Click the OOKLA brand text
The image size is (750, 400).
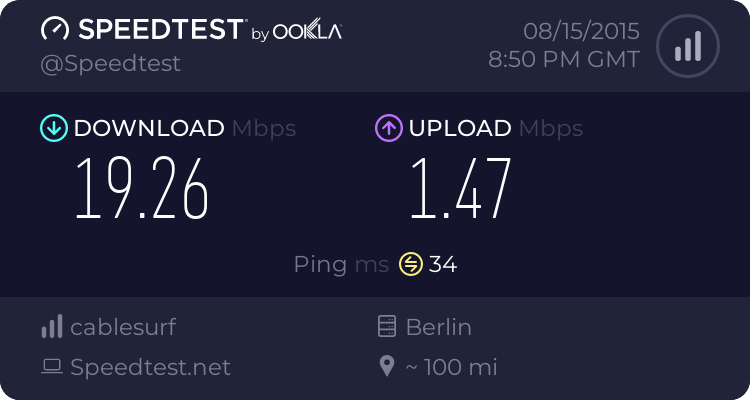(x=309, y=31)
